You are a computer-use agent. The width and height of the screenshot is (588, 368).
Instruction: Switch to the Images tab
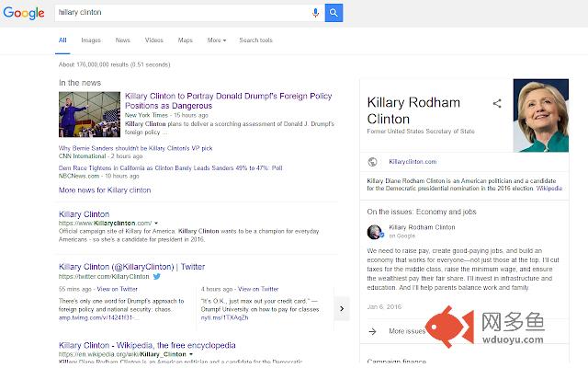91,40
